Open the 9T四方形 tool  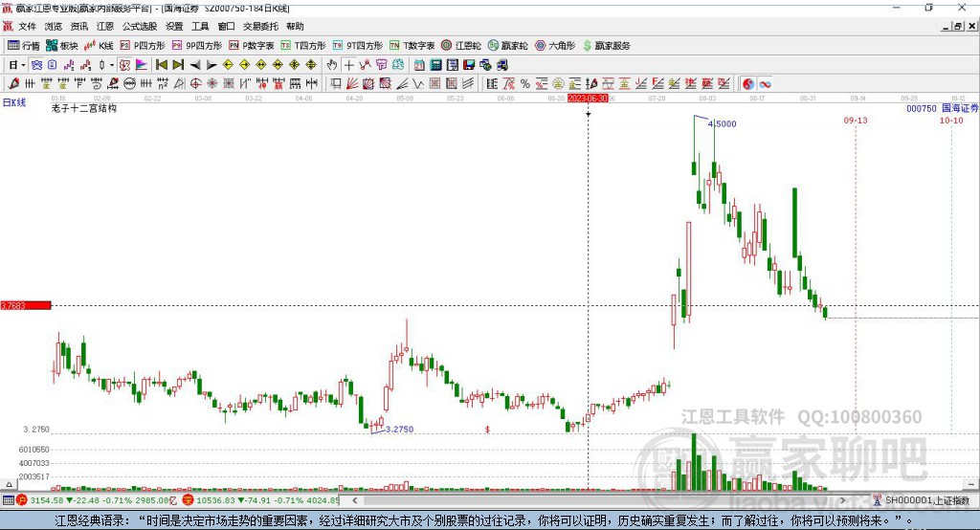pyautogui.click(x=358, y=46)
